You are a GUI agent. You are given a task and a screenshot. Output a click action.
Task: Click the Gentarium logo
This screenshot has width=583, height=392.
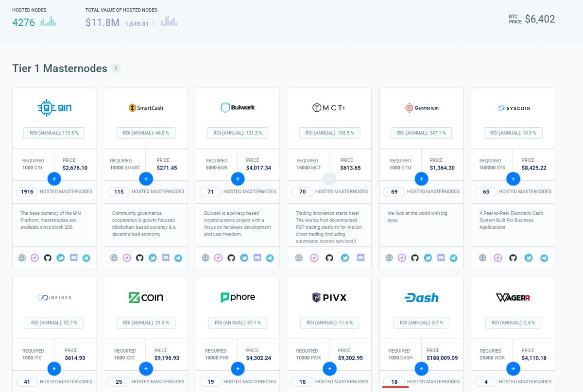(x=421, y=108)
